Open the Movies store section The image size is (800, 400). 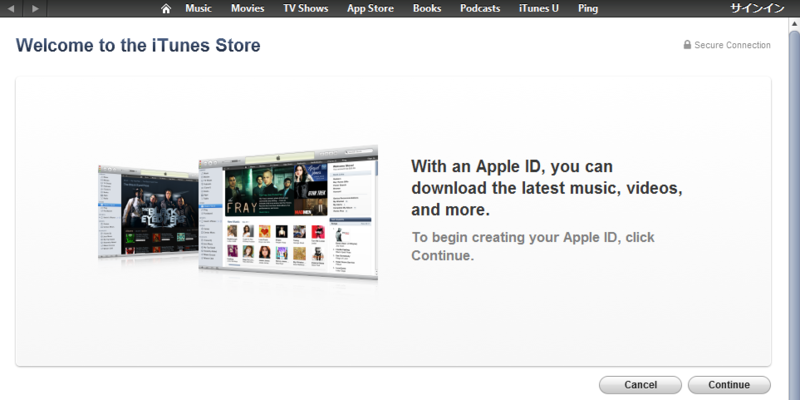pos(247,8)
